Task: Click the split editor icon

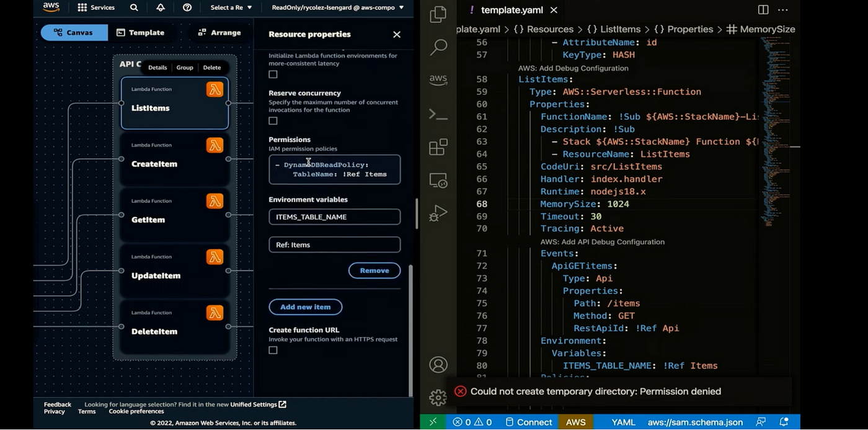Action: [763, 10]
